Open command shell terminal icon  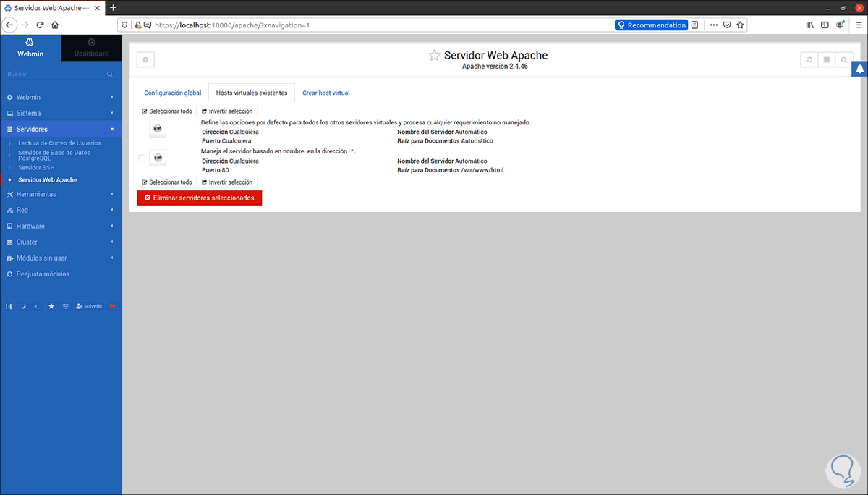click(37, 306)
